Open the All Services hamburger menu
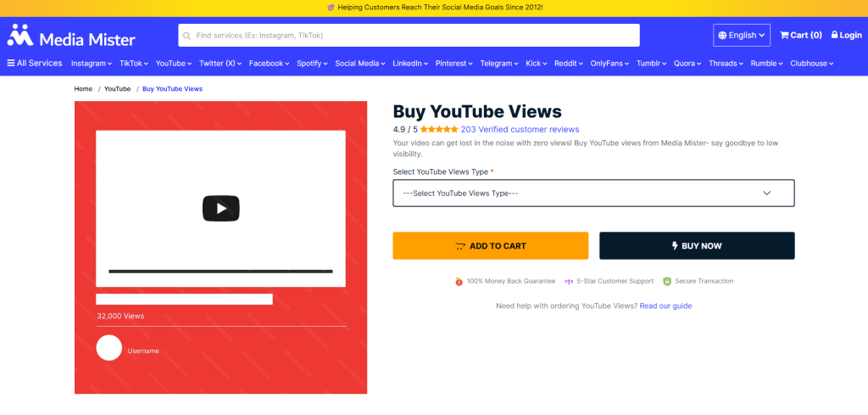Screen dimensions: 868x415 [x=34, y=63]
